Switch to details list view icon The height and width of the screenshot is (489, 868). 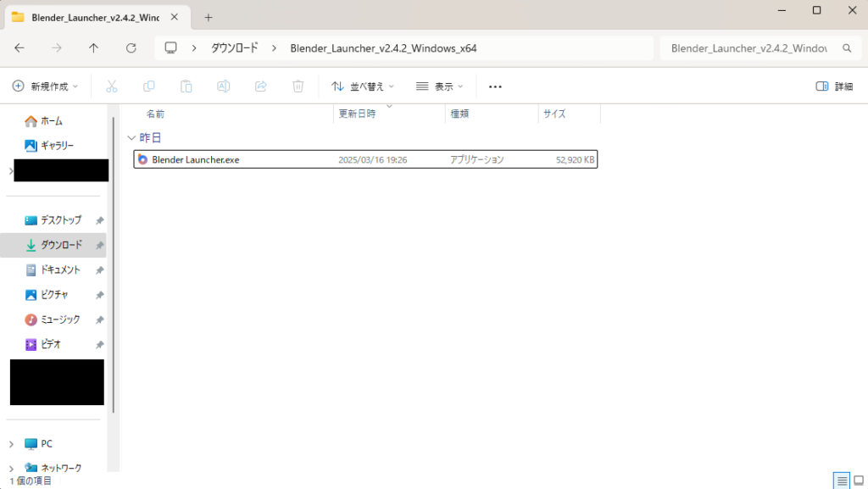[x=842, y=481]
